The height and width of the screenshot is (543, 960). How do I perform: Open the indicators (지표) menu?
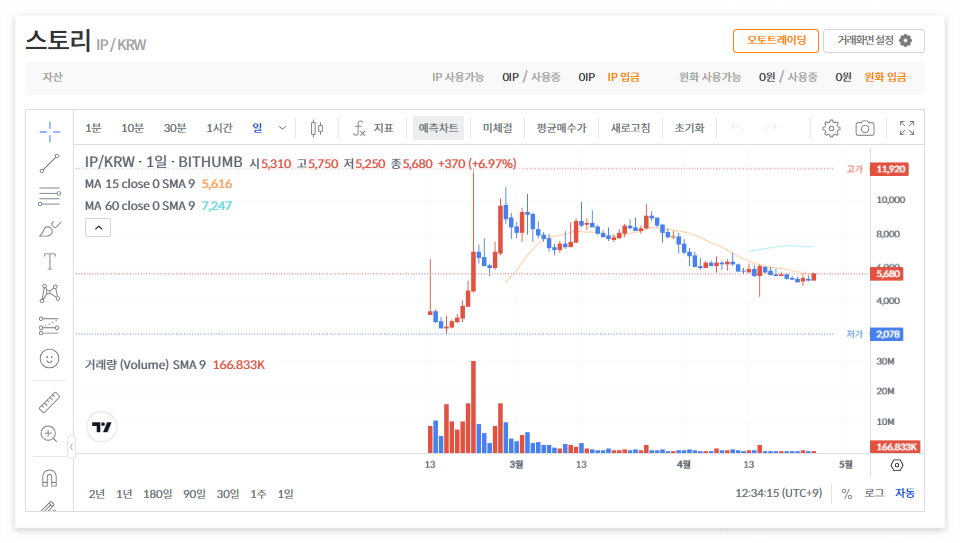coord(373,128)
